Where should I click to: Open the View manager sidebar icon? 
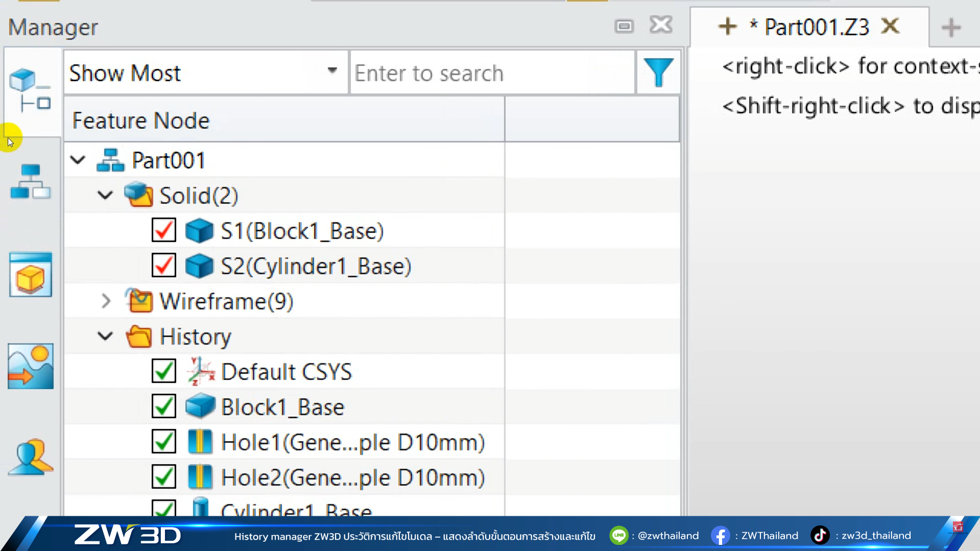(x=31, y=275)
